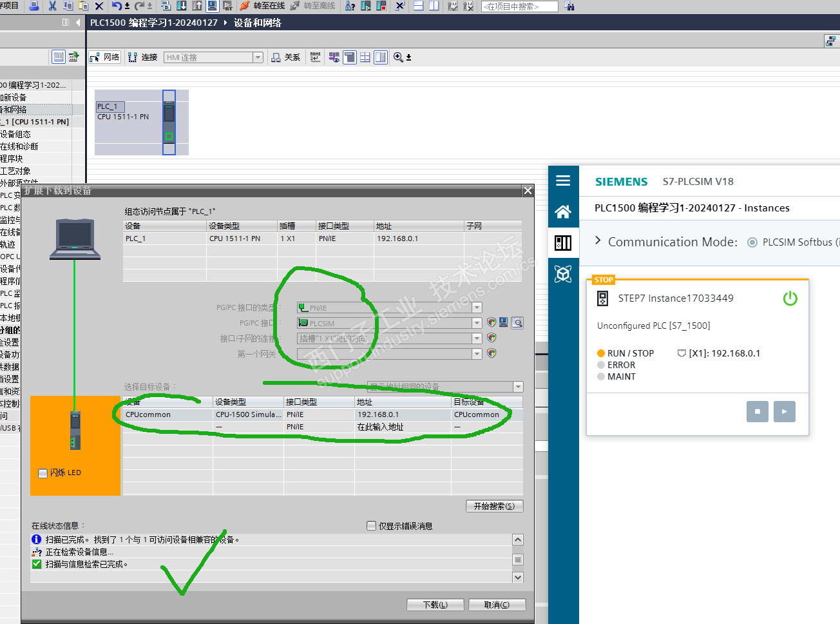
Task: Click the shield icon next to 第一个网关
Action: (x=492, y=353)
